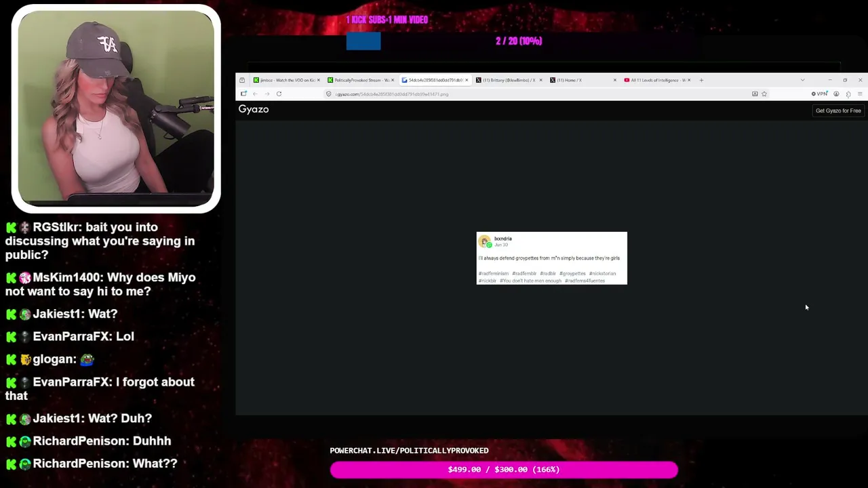Screen dimensions: 868x488
Task: Close the PoliticallyProvoked Stream tab
Action: [x=393, y=80]
